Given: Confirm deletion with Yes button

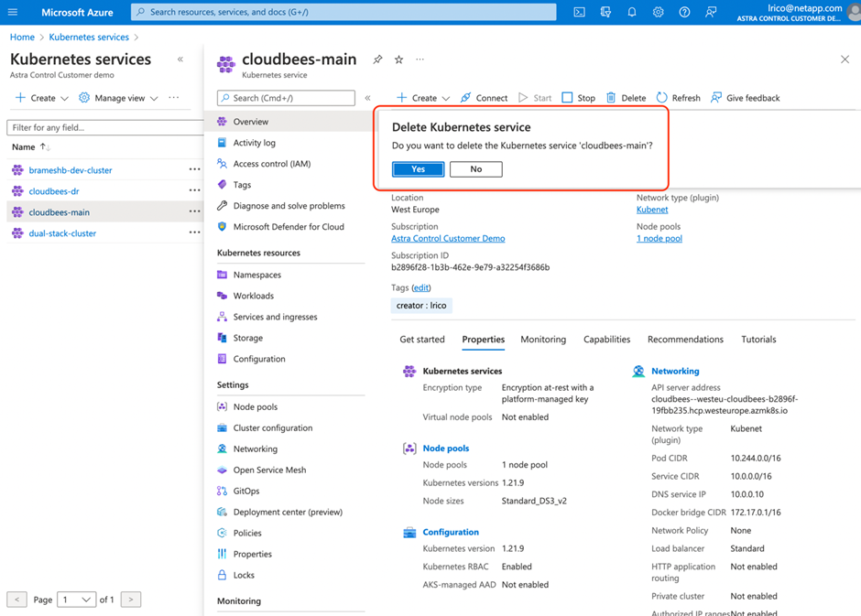Looking at the screenshot, I should (418, 169).
